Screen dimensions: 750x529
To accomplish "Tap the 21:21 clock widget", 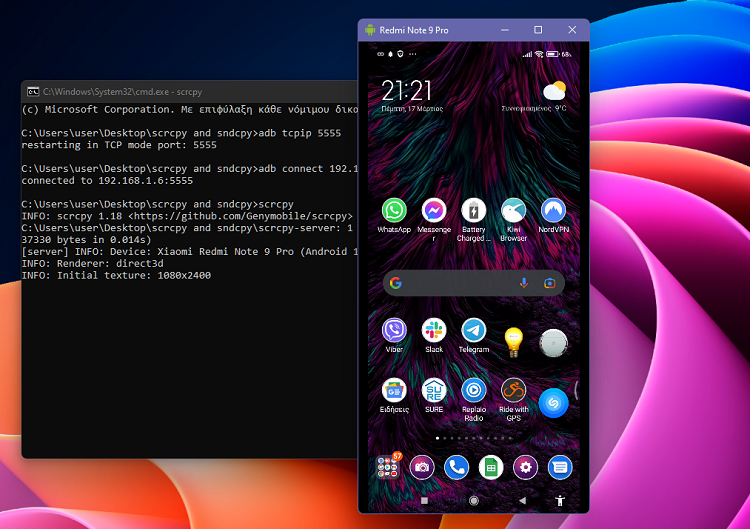I will [407, 90].
